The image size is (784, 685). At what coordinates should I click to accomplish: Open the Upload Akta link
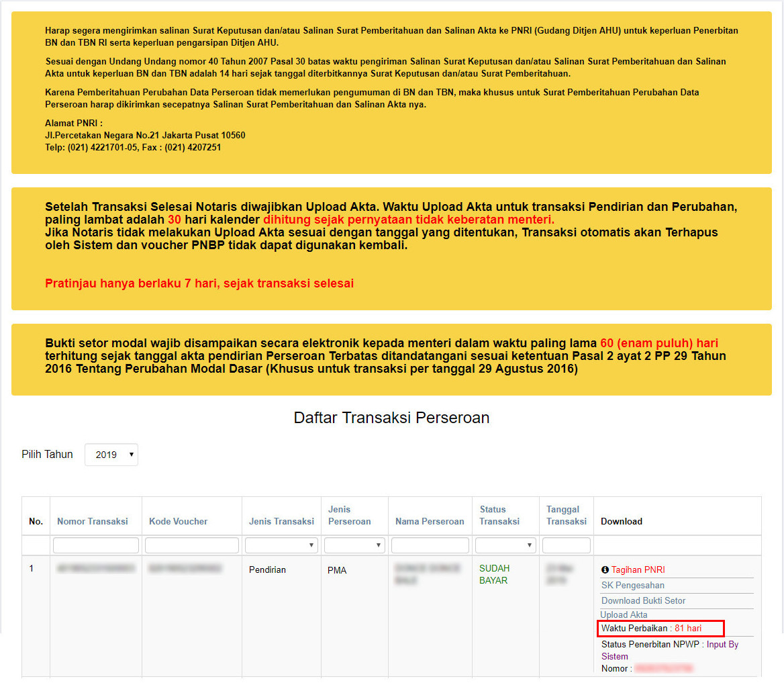[624, 615]
